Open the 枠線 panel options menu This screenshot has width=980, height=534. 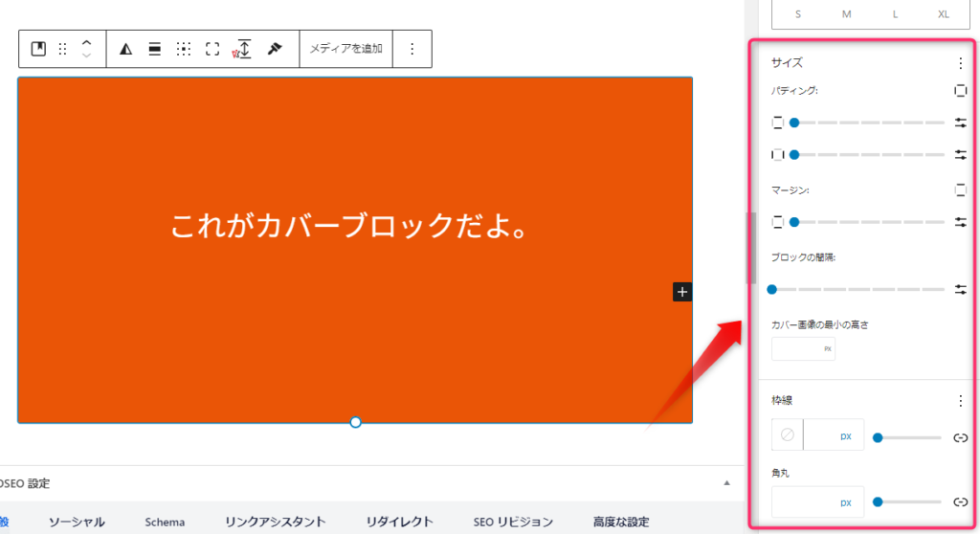click(x=961, y=401)
